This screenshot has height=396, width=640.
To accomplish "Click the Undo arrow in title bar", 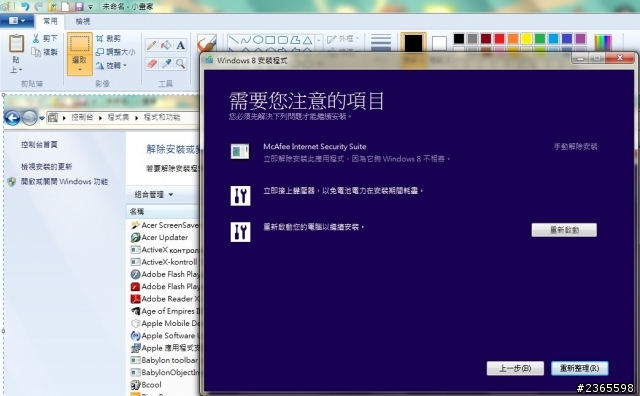I will click(x=25, y=7).
